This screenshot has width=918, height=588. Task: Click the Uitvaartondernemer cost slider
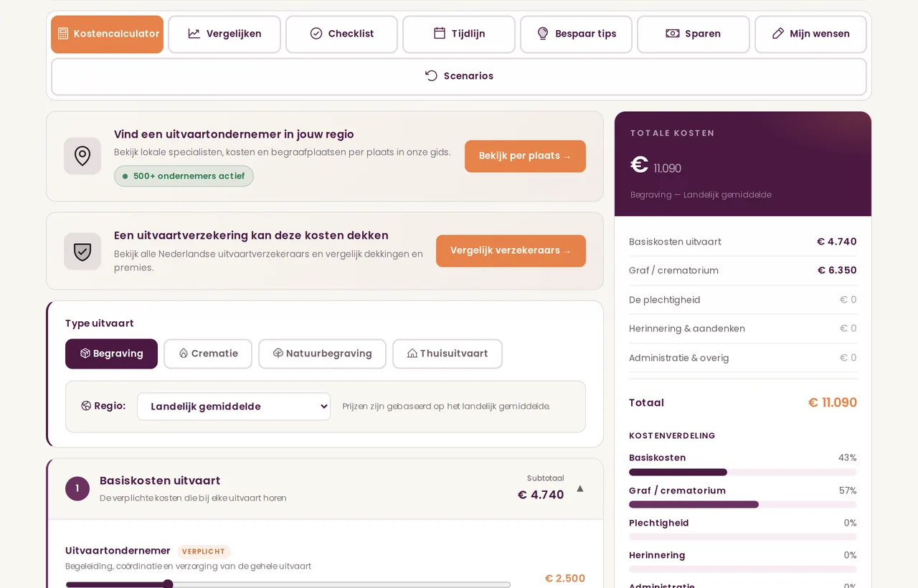(x=288, y=584)
